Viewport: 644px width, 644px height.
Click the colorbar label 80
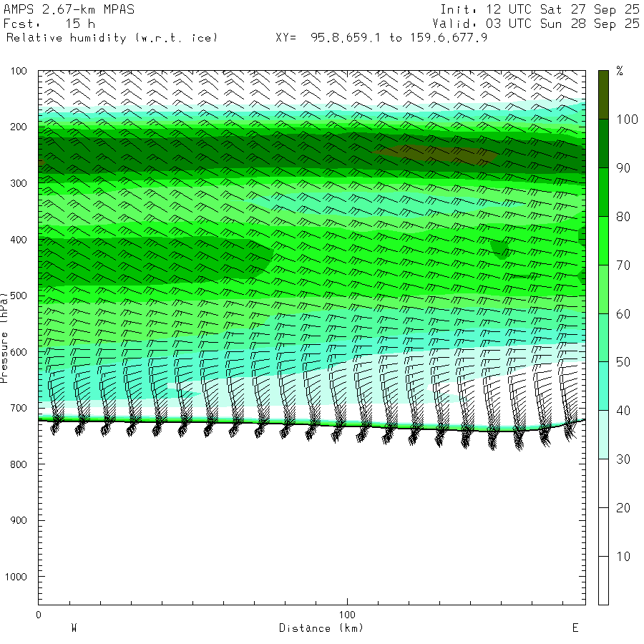[623, 217]
